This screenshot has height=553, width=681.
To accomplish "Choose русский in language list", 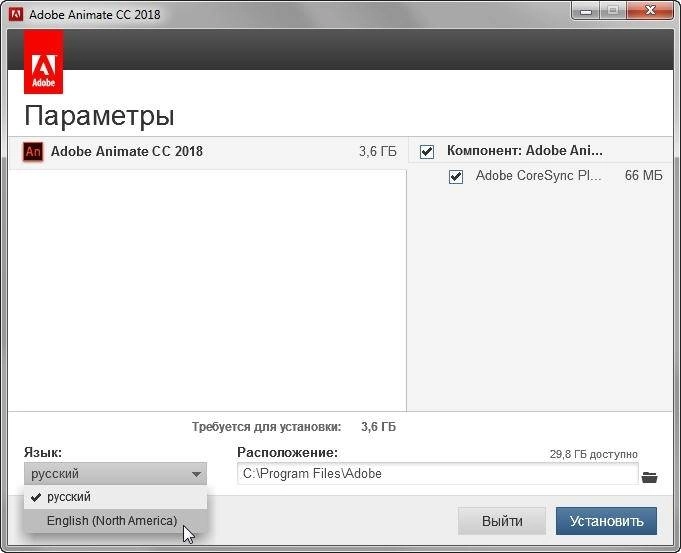I will point(116,497).
